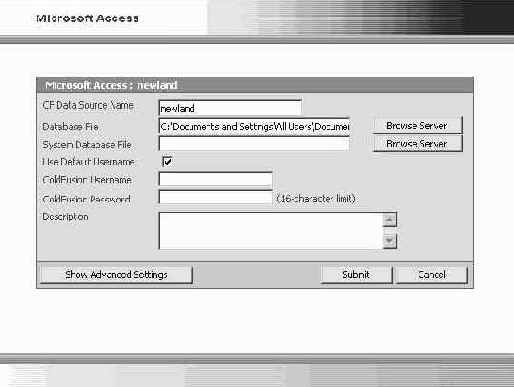
Task: Click the '(16-character limit)' note
Action: (316, 199)
